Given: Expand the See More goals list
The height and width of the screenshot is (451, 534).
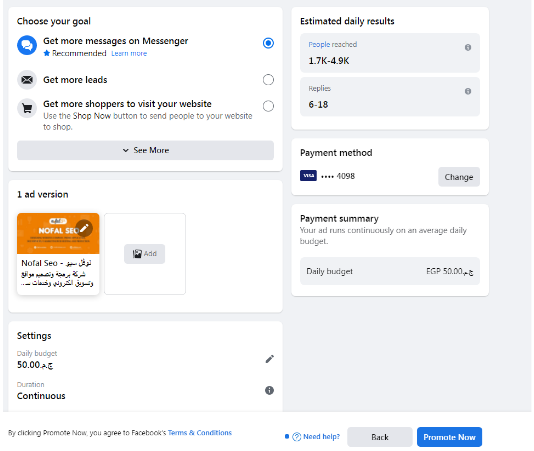Looking at the screenshot, I should click(x=145, y=150).
